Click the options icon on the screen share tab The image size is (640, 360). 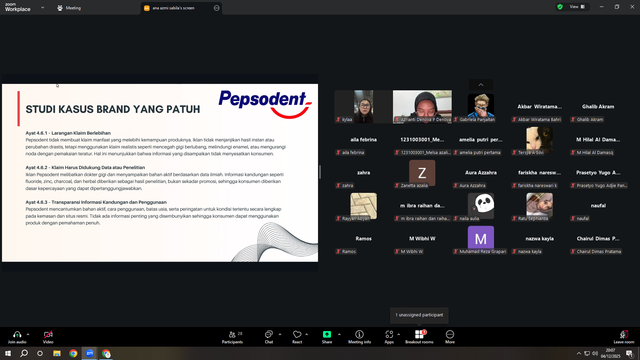point(216,8)
